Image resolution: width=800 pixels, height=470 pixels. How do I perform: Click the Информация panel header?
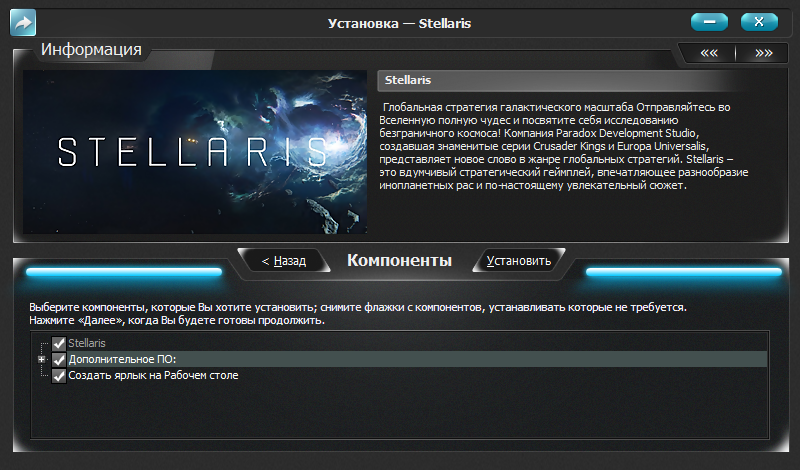pos(91,49)
